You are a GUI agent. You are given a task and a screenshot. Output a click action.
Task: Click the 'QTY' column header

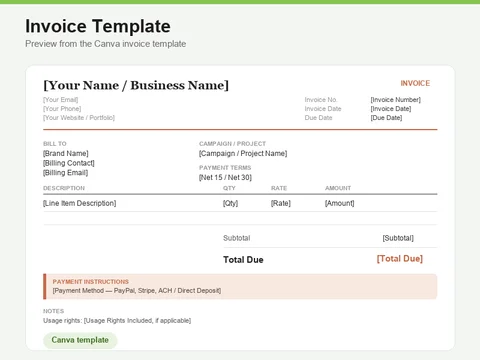229,188
